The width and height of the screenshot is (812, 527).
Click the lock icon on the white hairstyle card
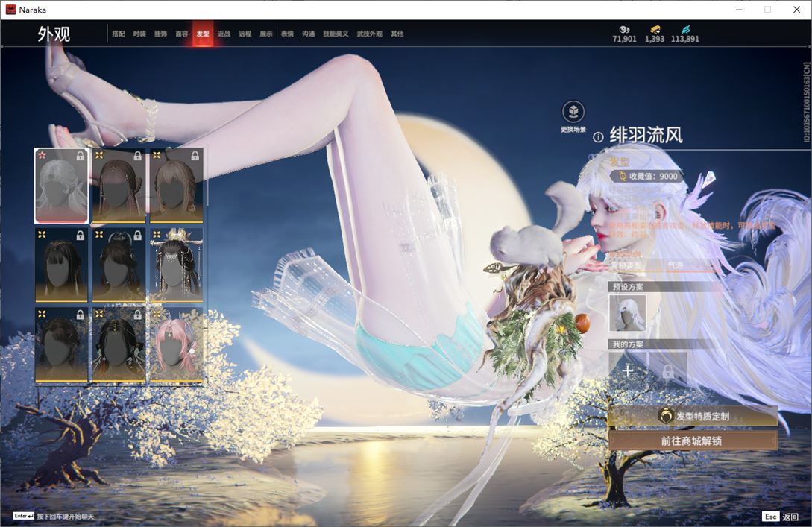[x=81, y=156]
